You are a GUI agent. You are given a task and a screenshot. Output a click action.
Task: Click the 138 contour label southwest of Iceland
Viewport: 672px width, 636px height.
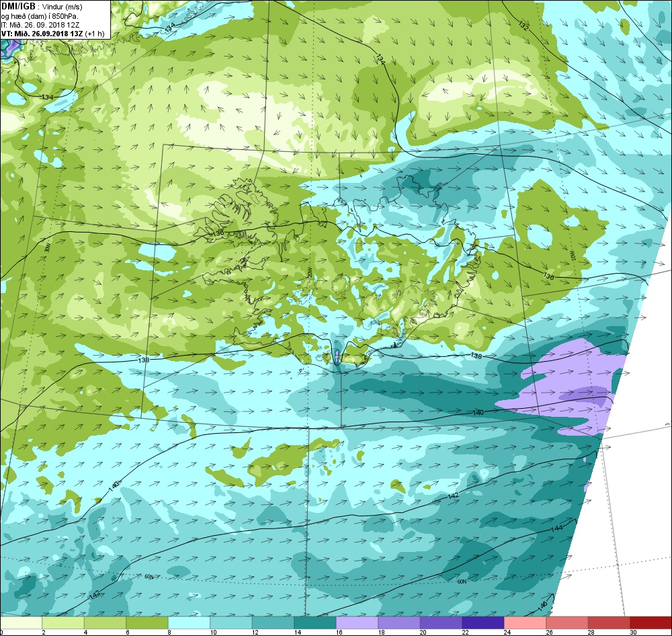[144, 360]
